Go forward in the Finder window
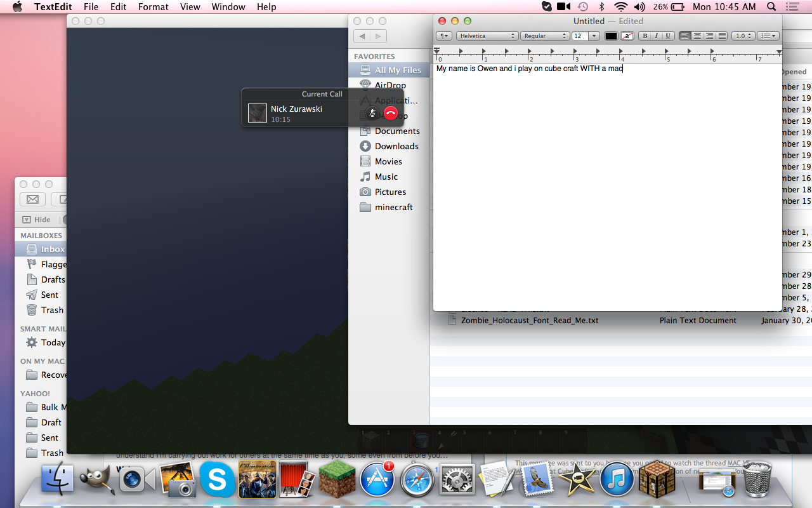 click(x=379, y=37)
